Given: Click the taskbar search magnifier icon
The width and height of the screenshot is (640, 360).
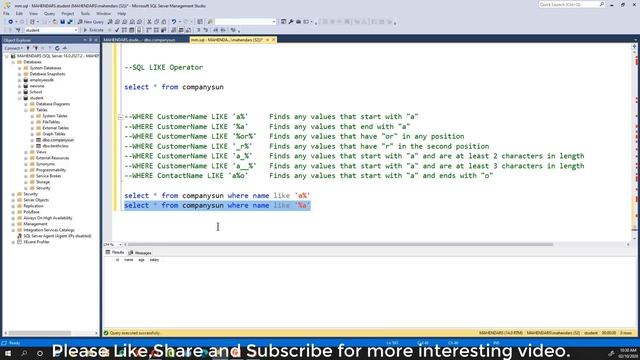Looking at the screenshot, I should click(x=24, y=353).
